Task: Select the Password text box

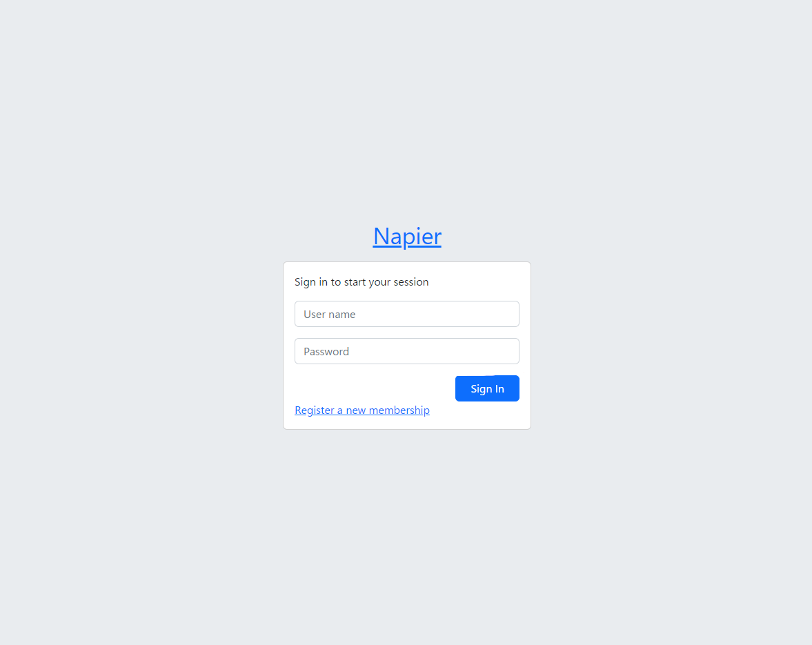Action: tap(407, 352)
